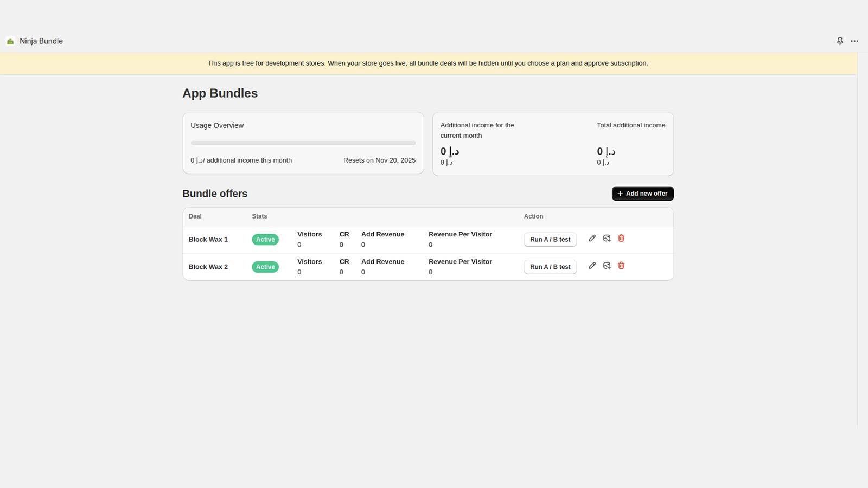Viewport: 868px width, 488px height.
Task: Edit the Block Wax 2 offer
Action: click(x=592, y=266)
